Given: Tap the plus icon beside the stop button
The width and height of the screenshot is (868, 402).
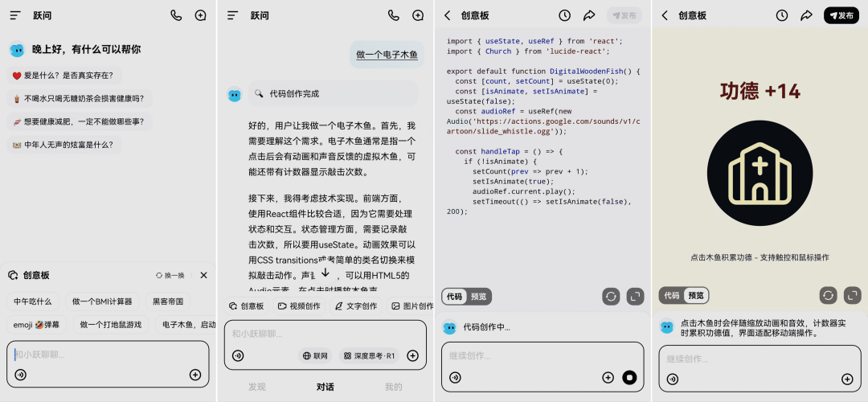Looking at the screenshot, I should click(x=608, y=378).
